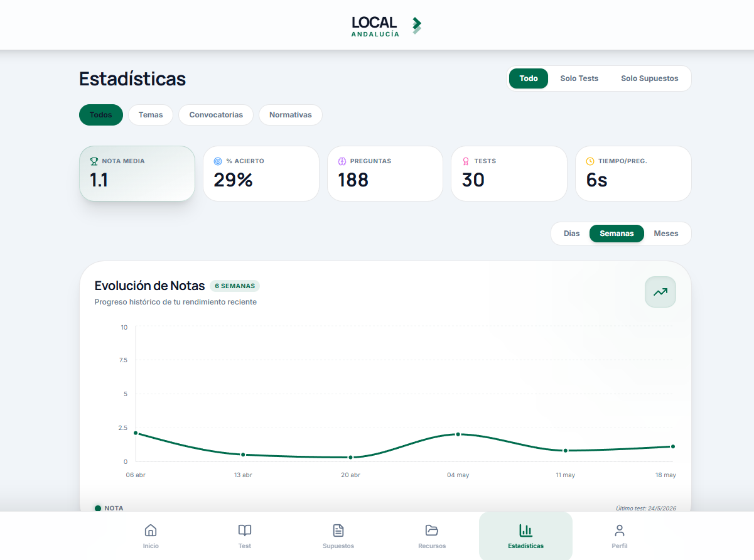The width and height of the screenshot is (754, 560).
Task: Open the Convocatorias category tab
Action: (216, 115)
